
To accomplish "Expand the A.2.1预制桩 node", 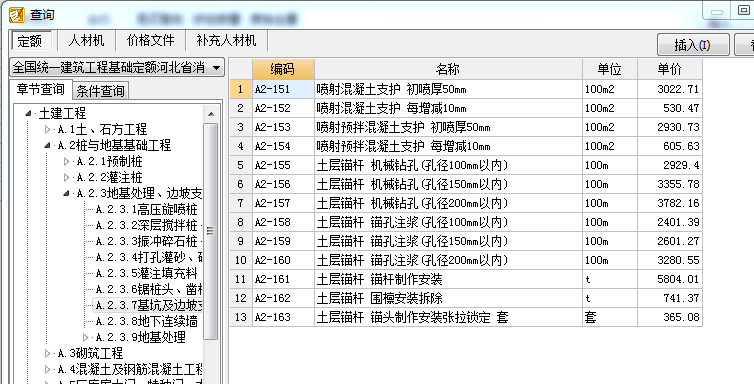I will point(66,161).
